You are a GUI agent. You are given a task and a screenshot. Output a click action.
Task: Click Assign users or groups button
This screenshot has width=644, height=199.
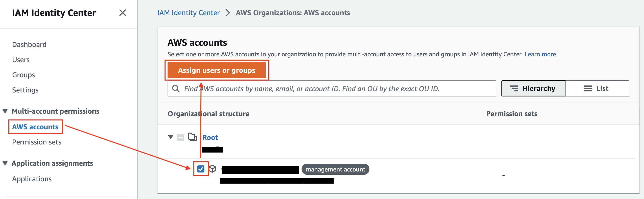(x=217, y=70)
